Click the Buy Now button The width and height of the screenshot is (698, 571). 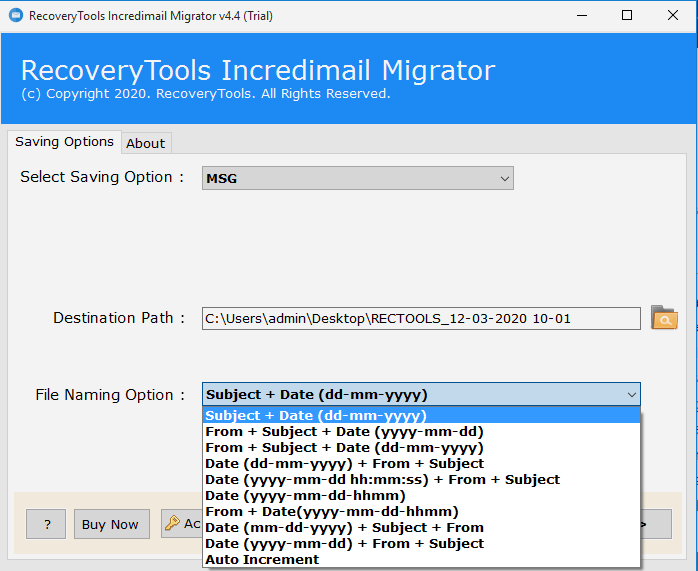(111, 524)
